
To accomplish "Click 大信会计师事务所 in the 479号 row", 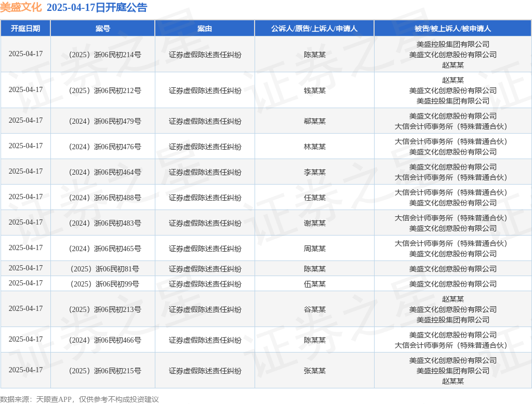I will pyautogui.click(x=450, y=126).
